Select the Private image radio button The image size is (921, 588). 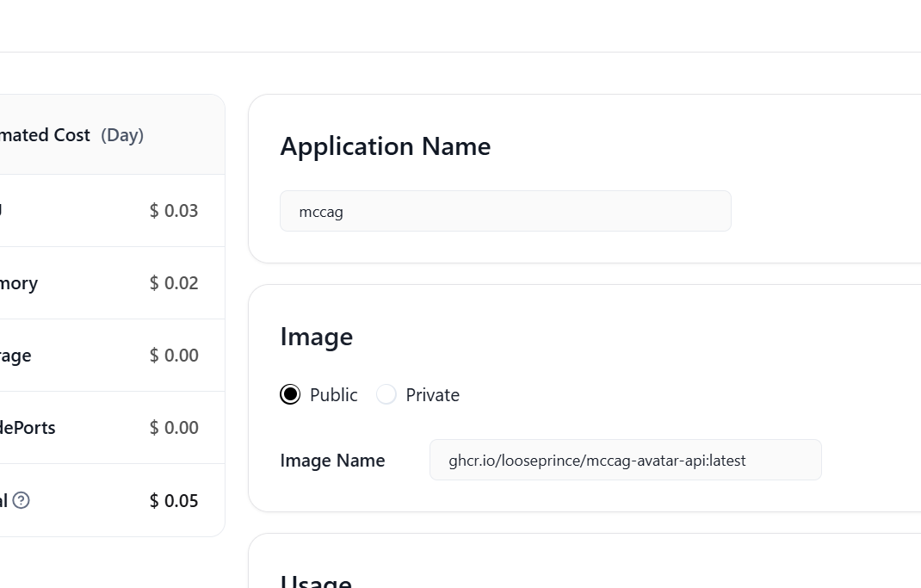(386, 394)
